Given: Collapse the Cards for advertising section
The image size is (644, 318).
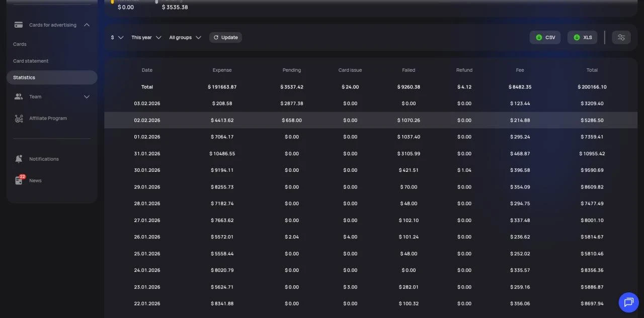Looking at the screenshot, I should (x=87, y=25).
